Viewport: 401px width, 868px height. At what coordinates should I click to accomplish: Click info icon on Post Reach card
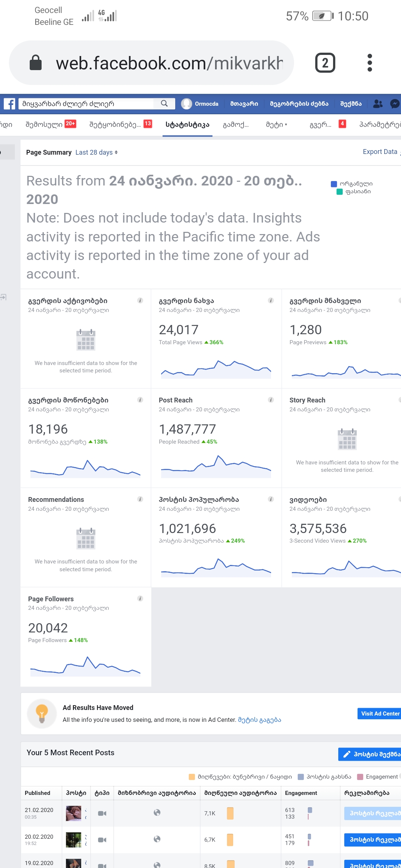(x=271, y=400)
